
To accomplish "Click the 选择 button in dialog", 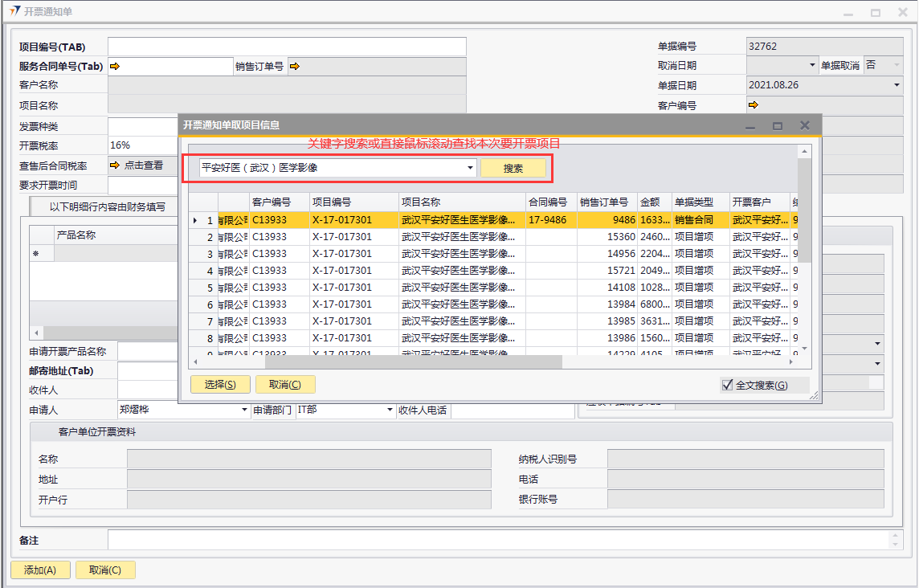I will 220,385.
